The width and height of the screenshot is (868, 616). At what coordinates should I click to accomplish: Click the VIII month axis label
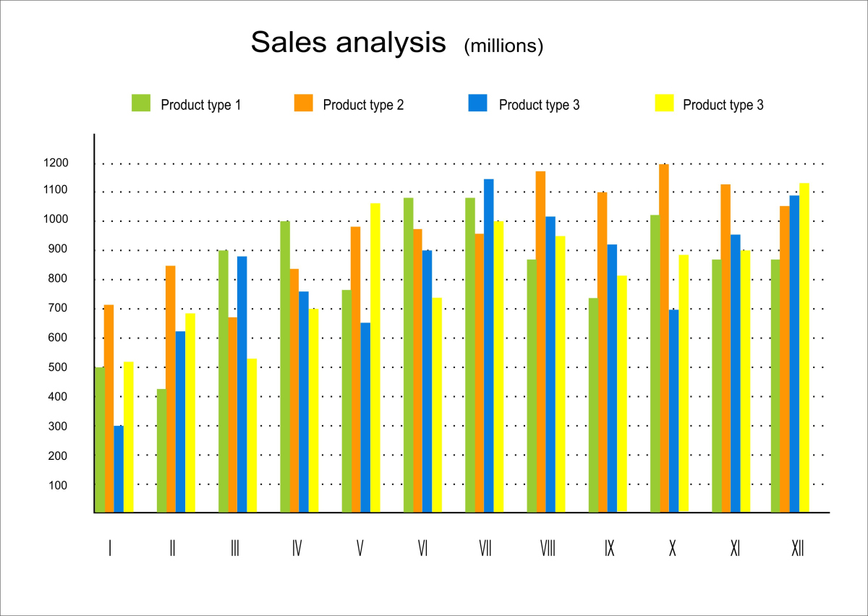tap(548, 549)
